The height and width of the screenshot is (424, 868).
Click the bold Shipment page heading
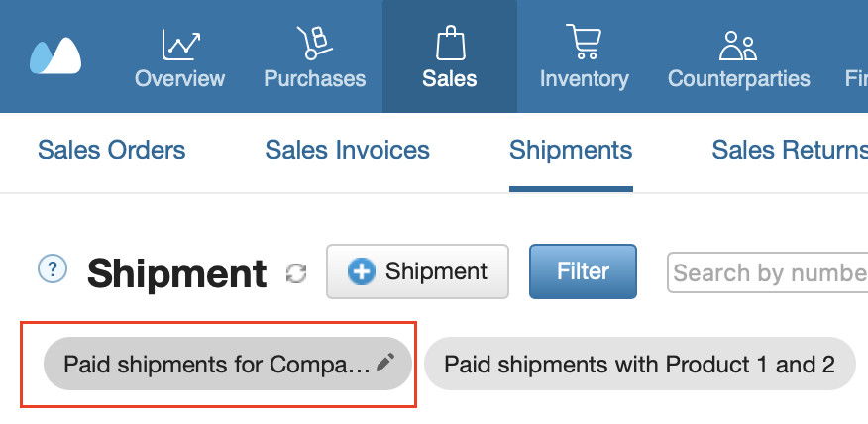tap(176, 273)
